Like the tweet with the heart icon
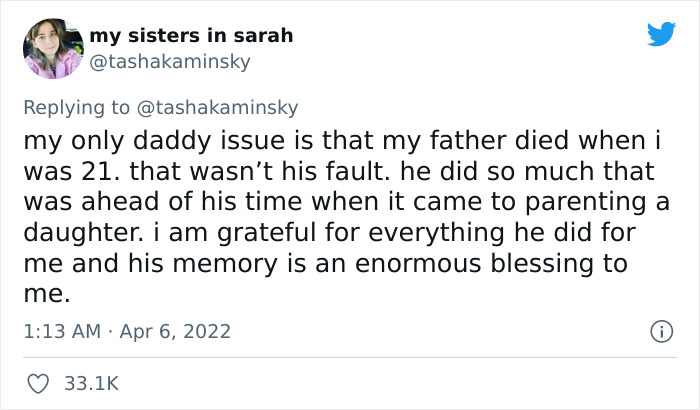The image size is (700, 410). point(39,383)
